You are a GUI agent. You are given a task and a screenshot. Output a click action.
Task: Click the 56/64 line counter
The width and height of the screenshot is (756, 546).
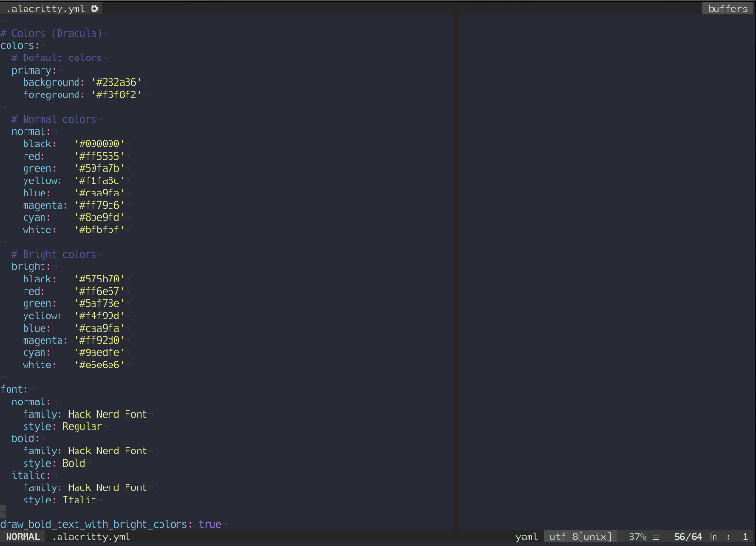[x=688, y=537]
